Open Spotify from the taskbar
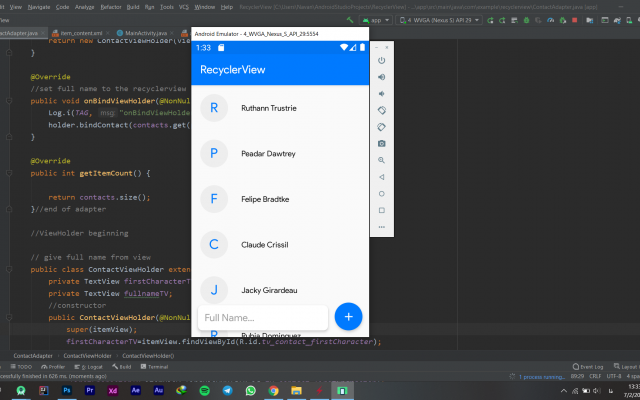This screenshot has height=400, width=640. pos(204,391)
